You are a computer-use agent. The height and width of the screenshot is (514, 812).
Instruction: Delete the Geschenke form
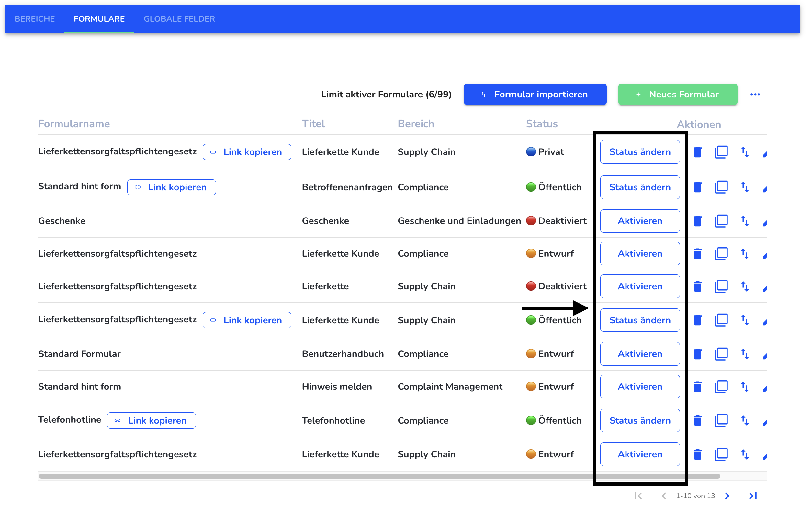click(698, 221)
